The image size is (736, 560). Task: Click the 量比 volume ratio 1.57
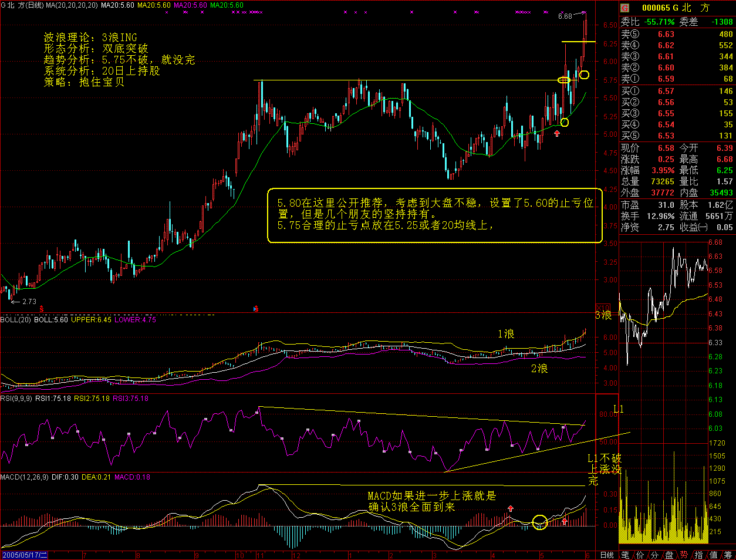[x=725, y=181]
